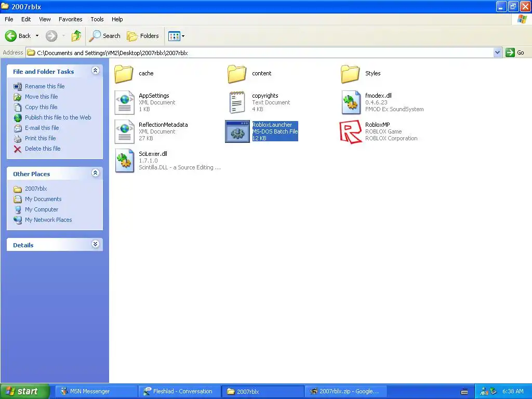Go to My Documents in Other Places

pyautogui.click(x=43, y=199)
